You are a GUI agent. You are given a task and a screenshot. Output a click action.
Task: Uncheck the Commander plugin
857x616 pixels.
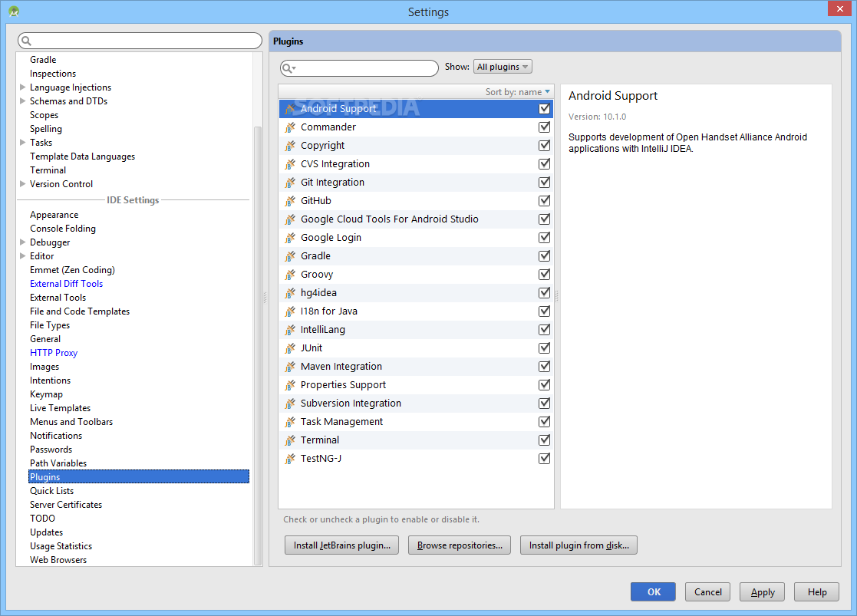tap(545, 127)
